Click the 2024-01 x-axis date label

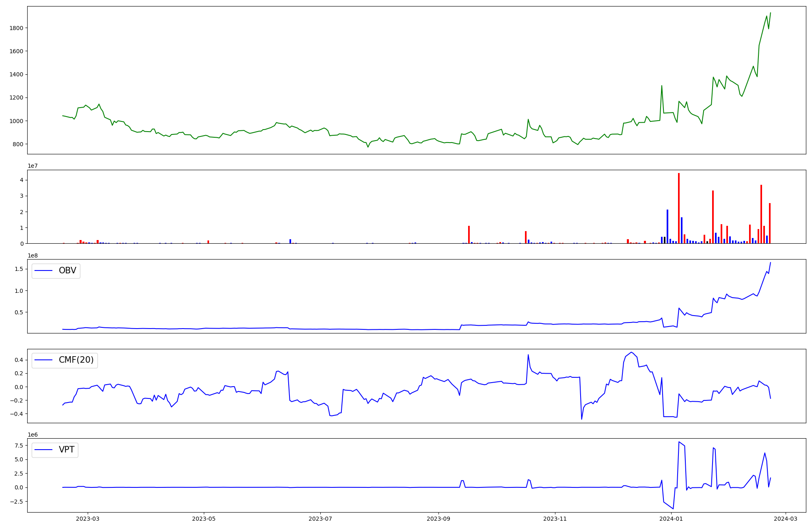click(672, 519)
